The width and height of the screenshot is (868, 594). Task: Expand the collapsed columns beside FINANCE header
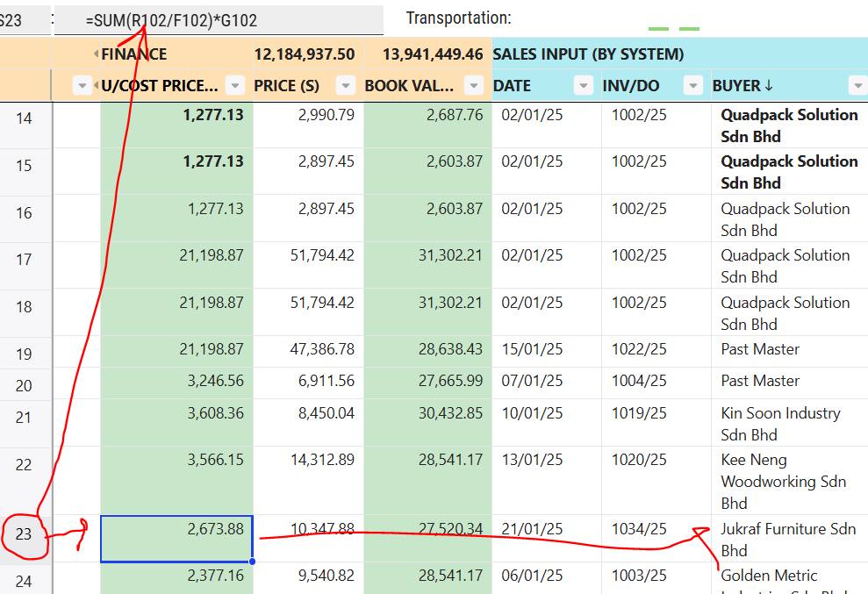tap(97, 54)
